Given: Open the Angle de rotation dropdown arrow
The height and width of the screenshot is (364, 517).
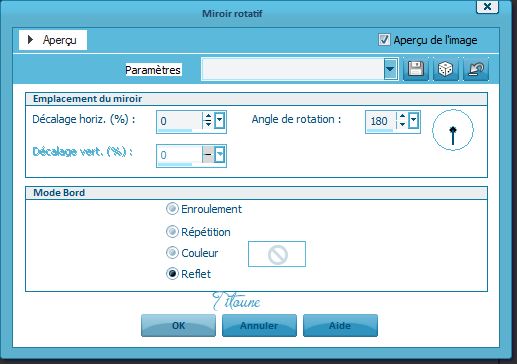Looking at the screenshot, I should coord(413,120).
